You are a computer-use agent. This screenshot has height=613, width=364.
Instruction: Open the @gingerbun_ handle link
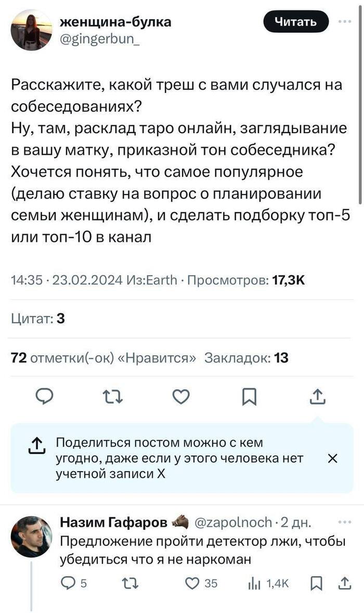[100, 38]
